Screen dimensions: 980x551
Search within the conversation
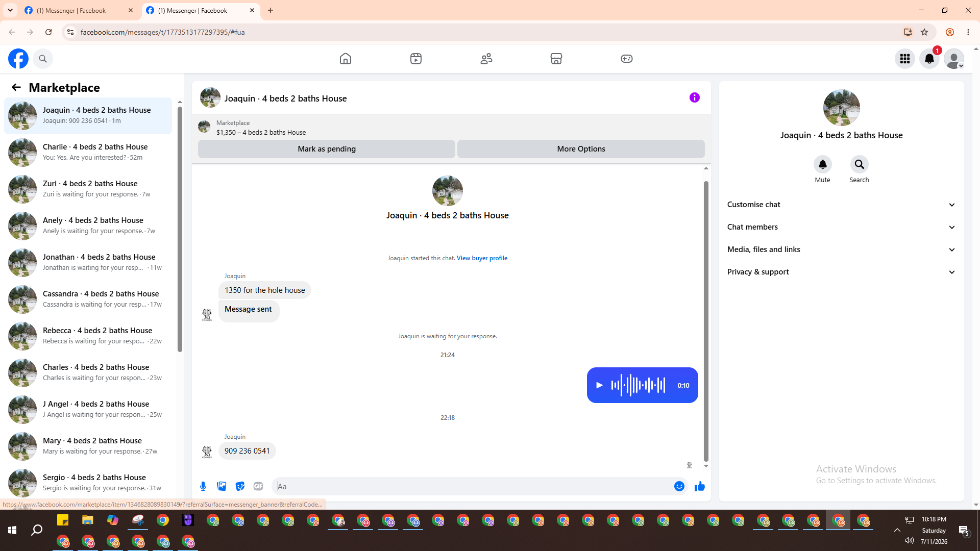pos(860,164)
